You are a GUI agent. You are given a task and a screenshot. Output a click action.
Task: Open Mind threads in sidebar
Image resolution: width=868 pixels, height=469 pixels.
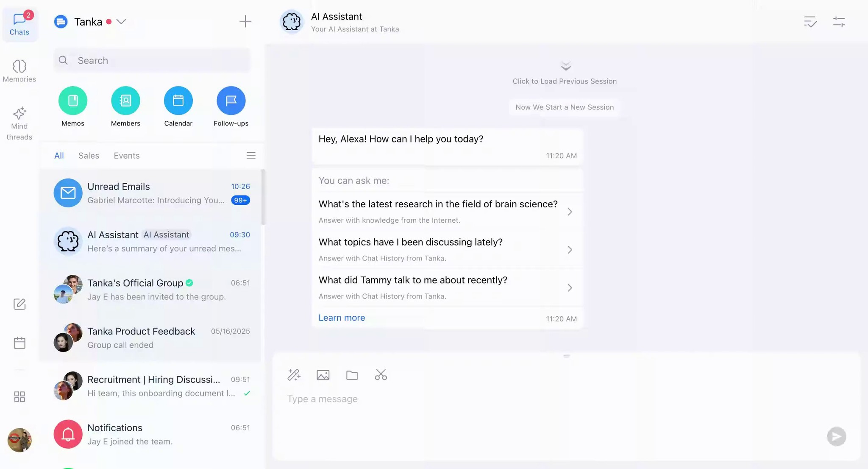point(19,114)
